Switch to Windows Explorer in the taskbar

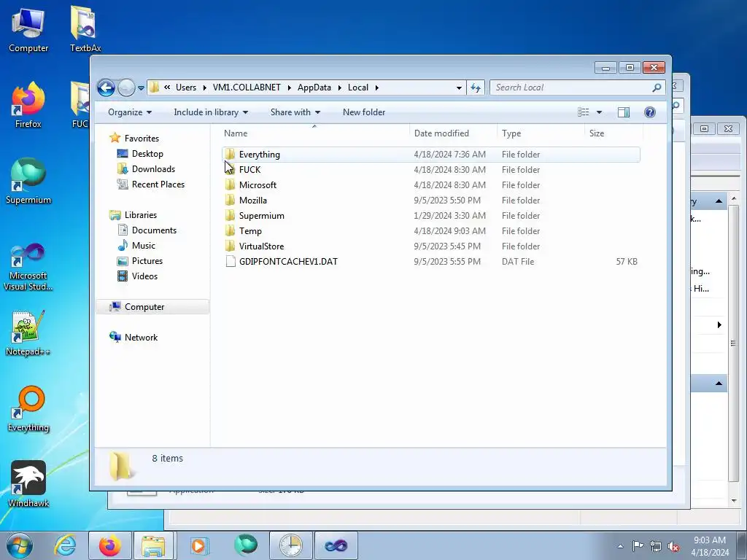[x=153, y=545]
